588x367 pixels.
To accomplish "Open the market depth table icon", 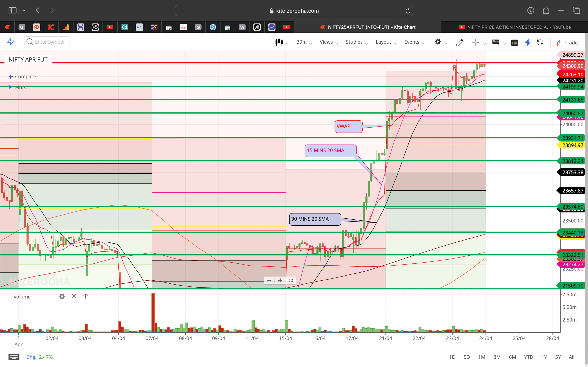I will 515,43.
